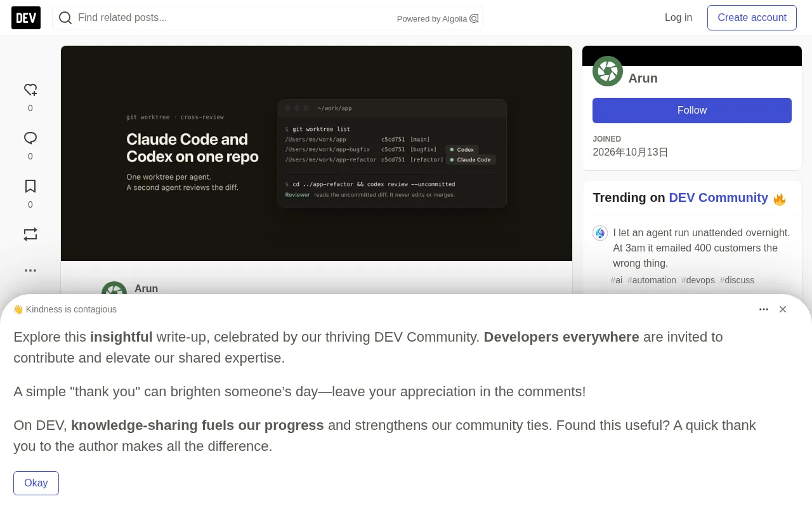This screenshot has height=508, width=812.
Task: Boost the post with repost icon
Action: click(30, 234)
